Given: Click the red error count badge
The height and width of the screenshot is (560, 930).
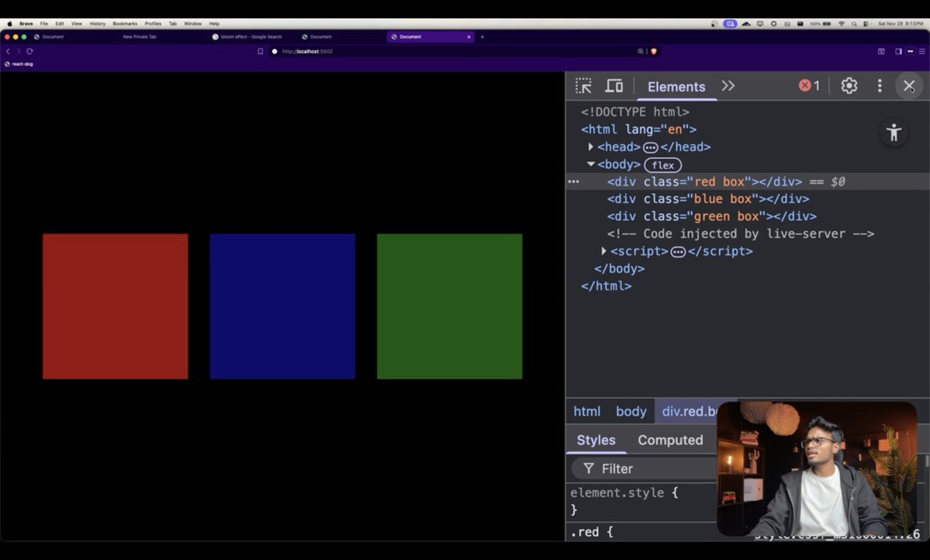Looking at the screenshot, I should pos(809,86).
